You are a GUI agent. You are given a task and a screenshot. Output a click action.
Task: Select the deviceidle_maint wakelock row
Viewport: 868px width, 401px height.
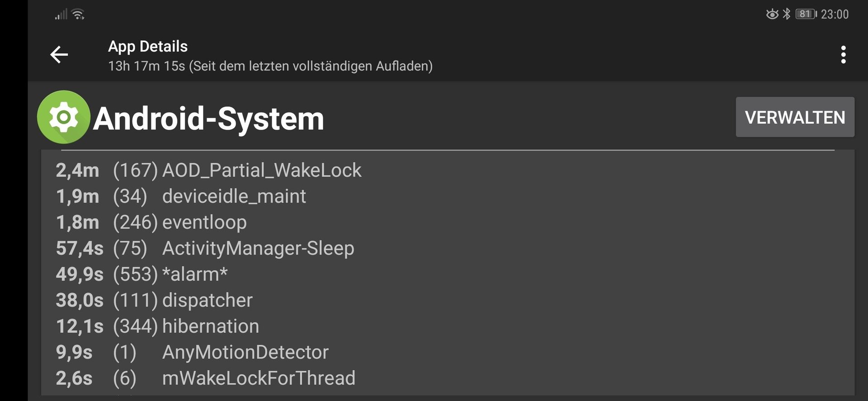(x=448, y=196)
